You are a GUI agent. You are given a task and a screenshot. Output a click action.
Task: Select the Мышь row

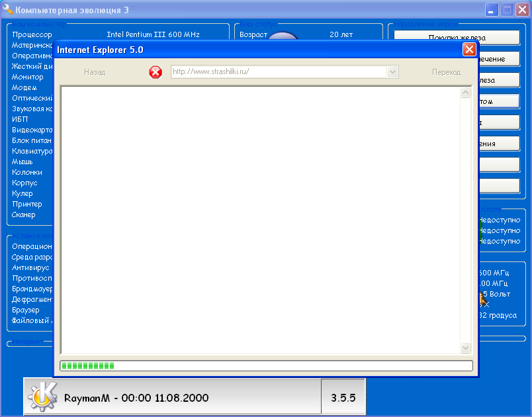pos(22,162)
